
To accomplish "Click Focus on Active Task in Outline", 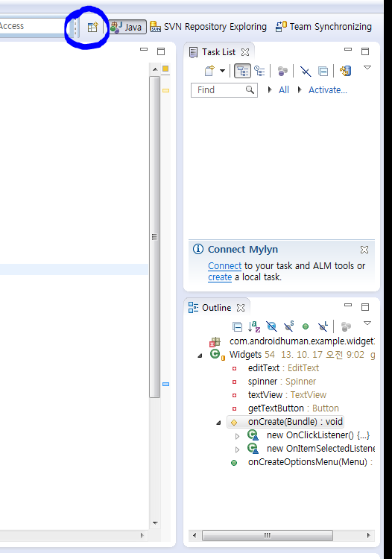I will point(346,326).
